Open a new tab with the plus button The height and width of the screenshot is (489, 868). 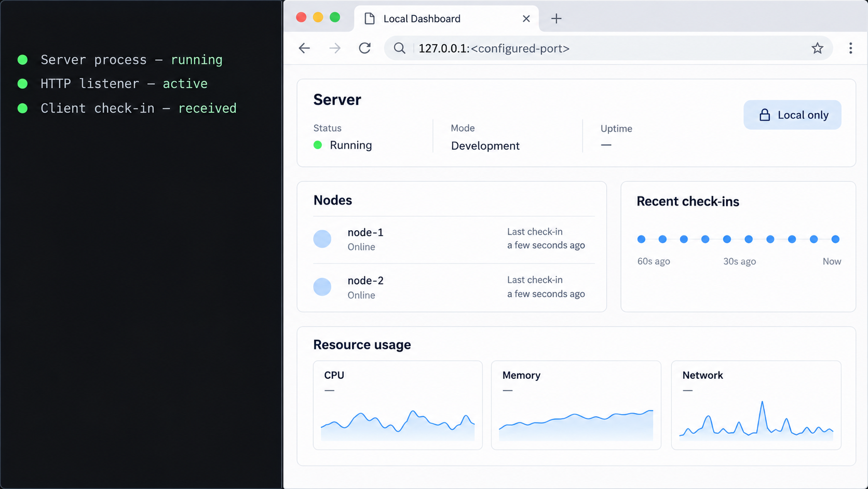[x=557, y=19]
